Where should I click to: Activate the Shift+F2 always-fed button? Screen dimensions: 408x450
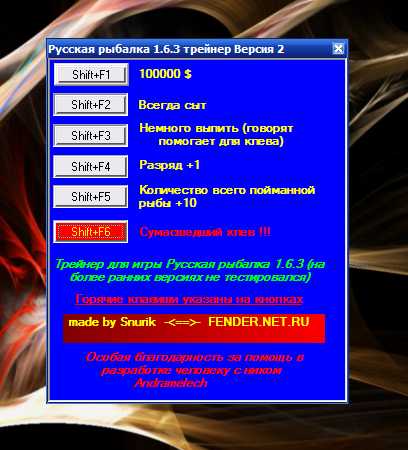(91, 105)
